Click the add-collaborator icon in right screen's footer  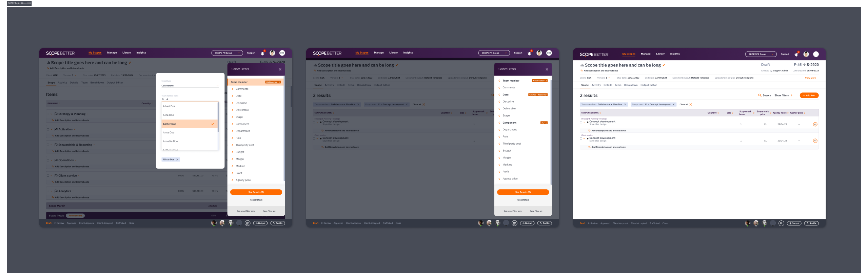(x=781, y=223)
